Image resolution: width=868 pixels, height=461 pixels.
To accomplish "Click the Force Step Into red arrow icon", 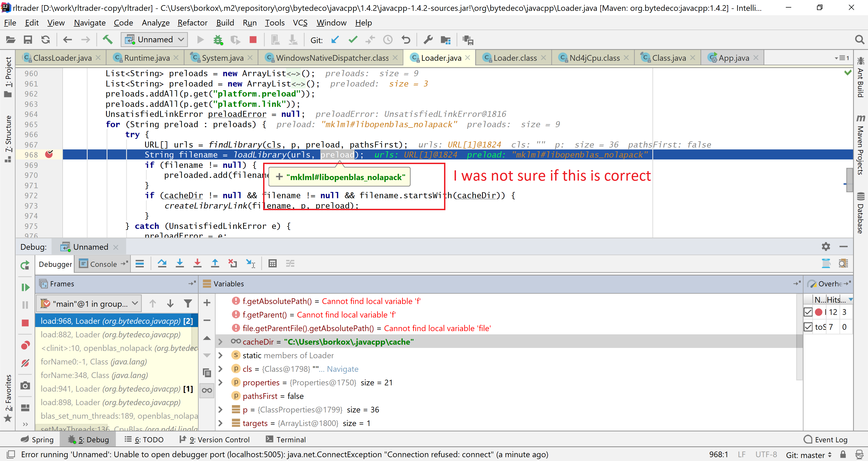I will click(197, 264).
